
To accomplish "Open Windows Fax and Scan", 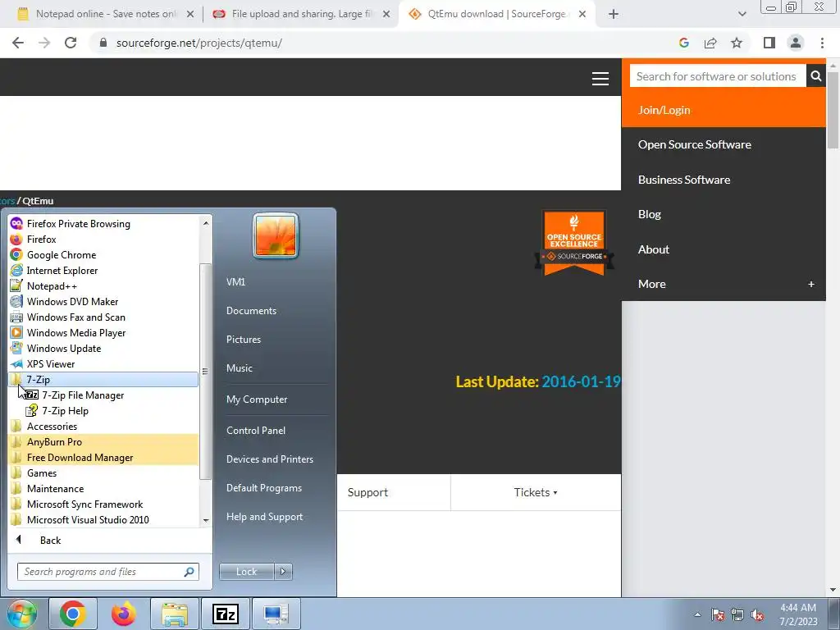I will [x=75, y=317].
